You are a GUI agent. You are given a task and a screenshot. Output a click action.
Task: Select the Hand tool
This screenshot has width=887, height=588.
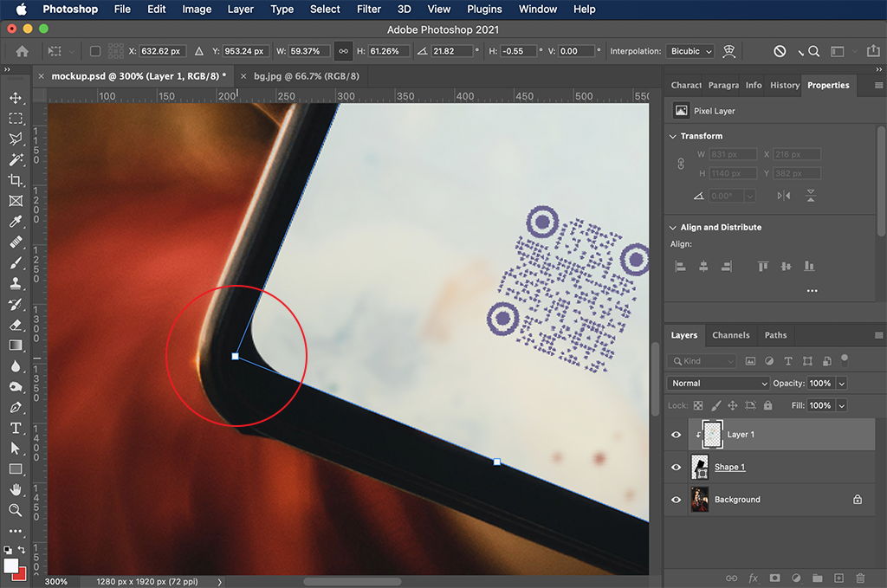16,489
